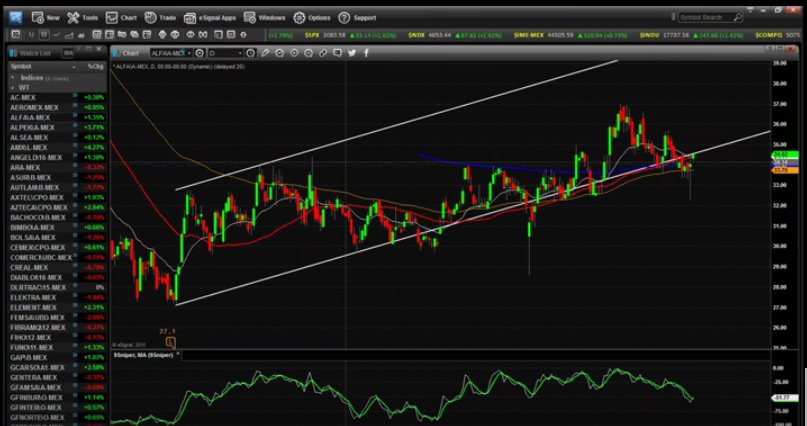
Task: Click the 9Sniper, MA indicator label
Action: pos(143,355)
